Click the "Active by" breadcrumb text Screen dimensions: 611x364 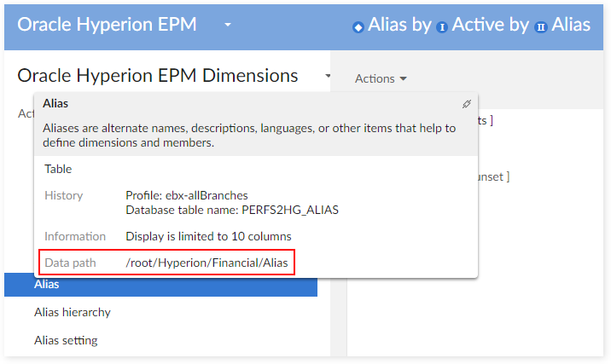pyautogui.click(x=491, y=25)
